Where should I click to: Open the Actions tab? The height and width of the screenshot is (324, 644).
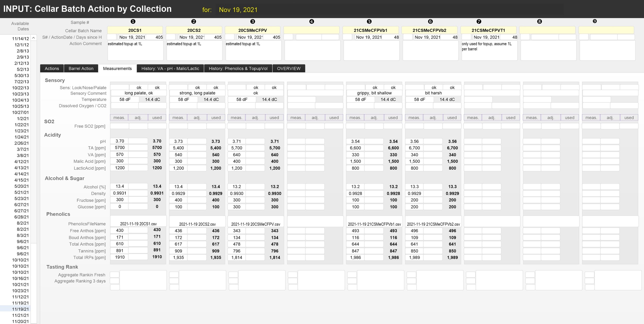point(52,68)
